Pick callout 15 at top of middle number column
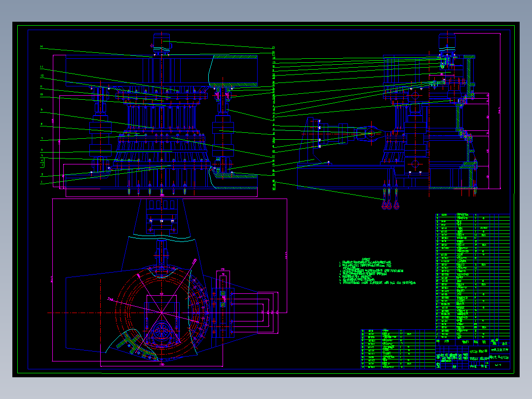This screenshot has height=399, width=532. pos(273,48)
